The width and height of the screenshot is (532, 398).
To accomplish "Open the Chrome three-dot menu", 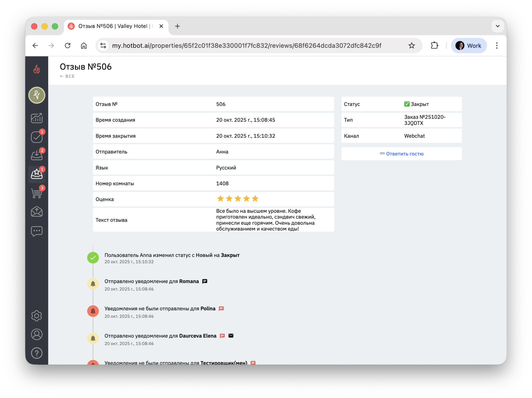I will 497,46.
